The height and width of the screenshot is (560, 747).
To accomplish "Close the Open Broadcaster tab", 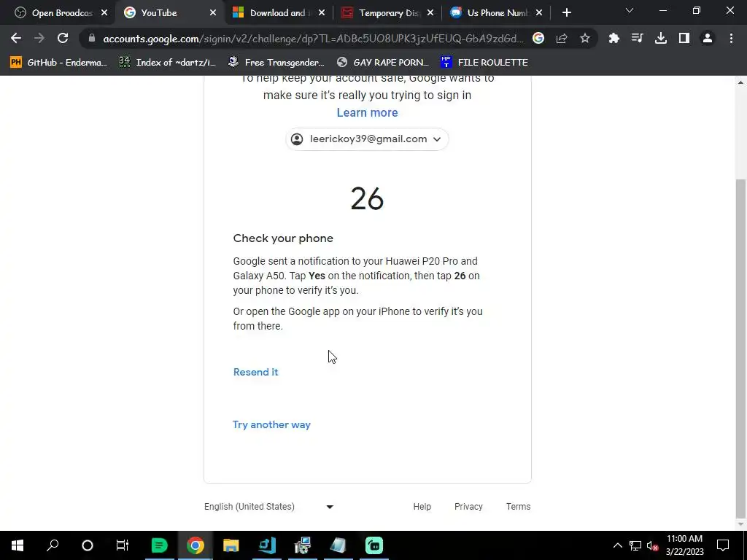I will coord(104,13).
